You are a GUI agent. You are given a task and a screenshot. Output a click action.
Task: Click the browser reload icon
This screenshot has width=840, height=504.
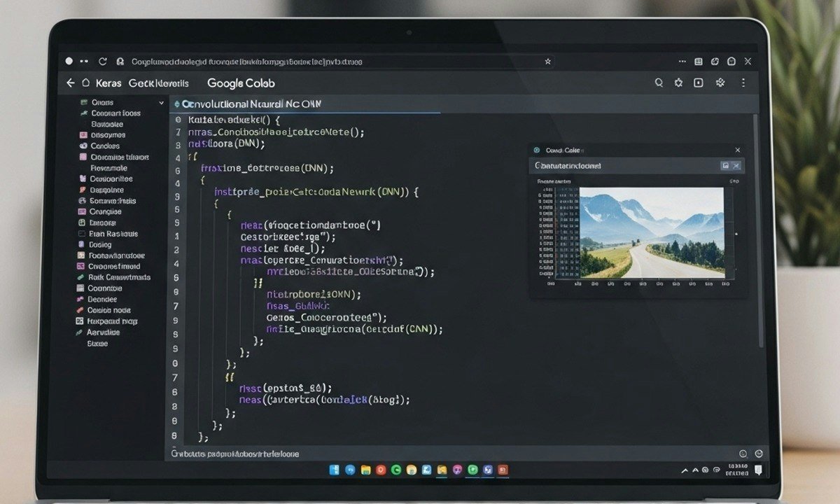(x=103, y=62)
